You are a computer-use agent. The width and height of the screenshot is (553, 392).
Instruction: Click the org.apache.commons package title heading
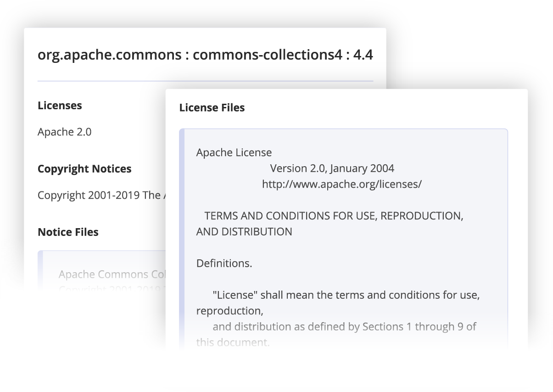[x=205, y=55]
